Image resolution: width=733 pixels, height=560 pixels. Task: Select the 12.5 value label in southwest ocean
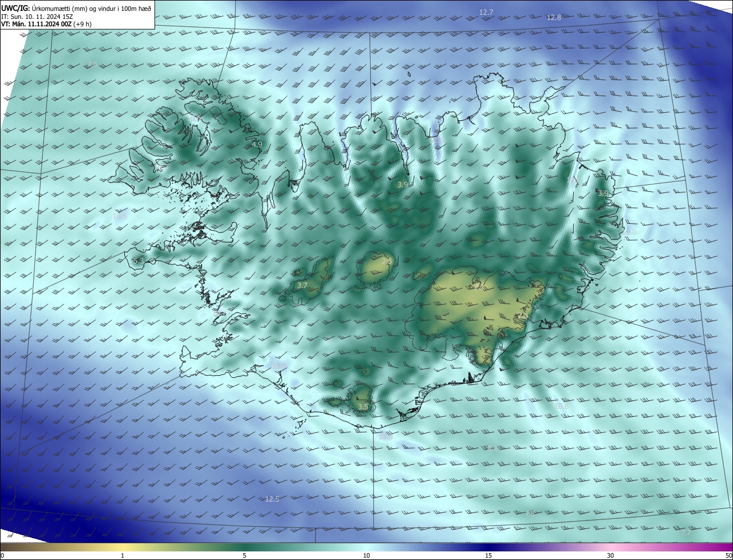[x=272, y=499]
